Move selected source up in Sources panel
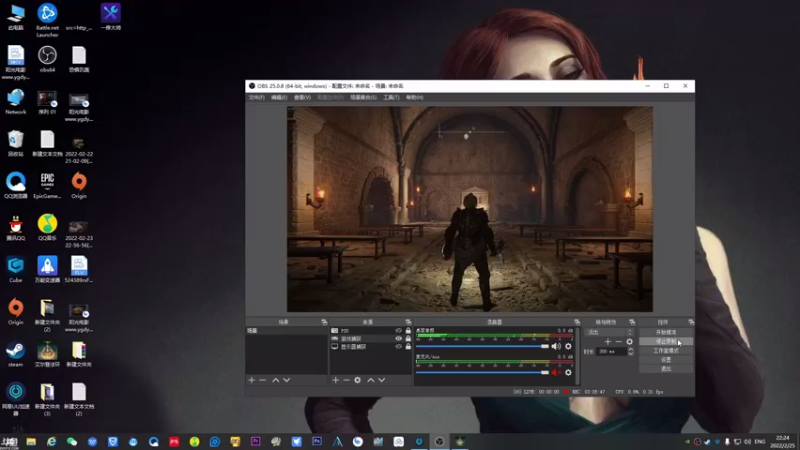 point(371,380)
